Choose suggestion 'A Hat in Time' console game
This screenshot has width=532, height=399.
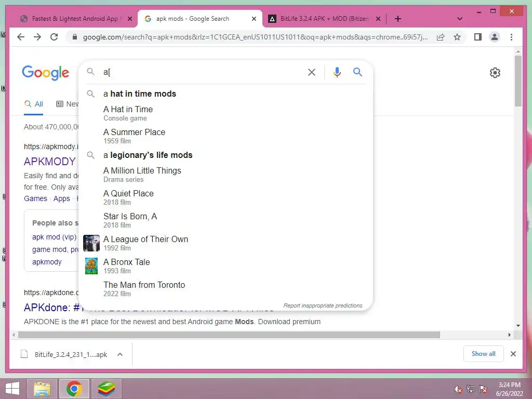(226, 113)
